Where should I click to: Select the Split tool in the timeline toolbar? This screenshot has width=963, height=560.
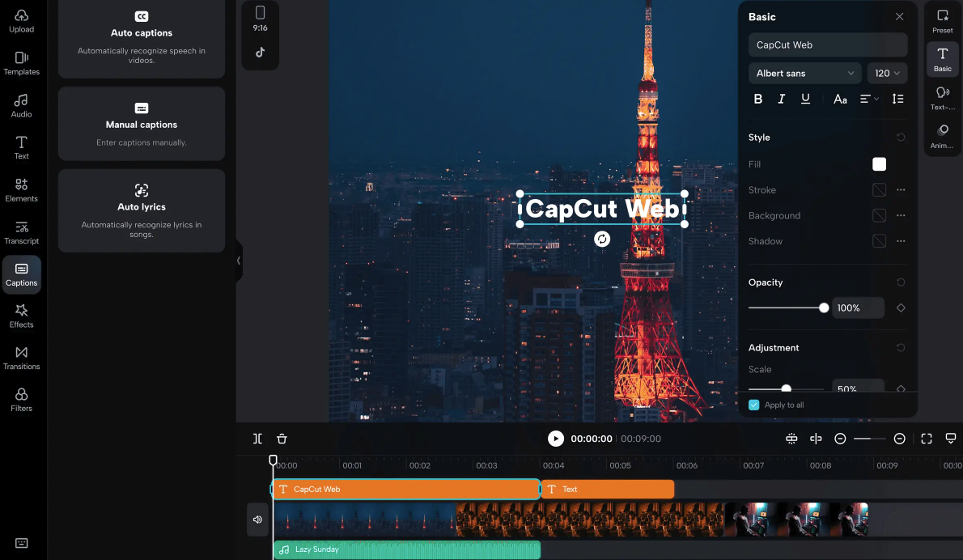point(257,439)
